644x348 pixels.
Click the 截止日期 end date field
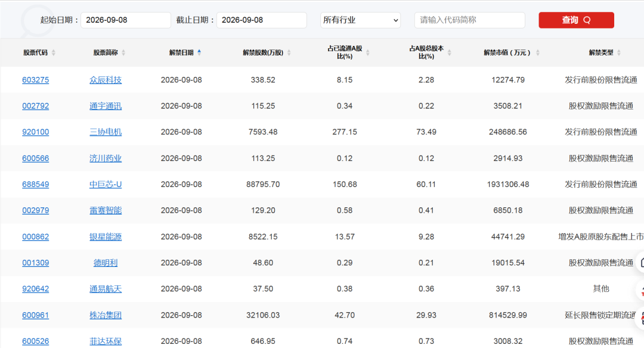262,20
